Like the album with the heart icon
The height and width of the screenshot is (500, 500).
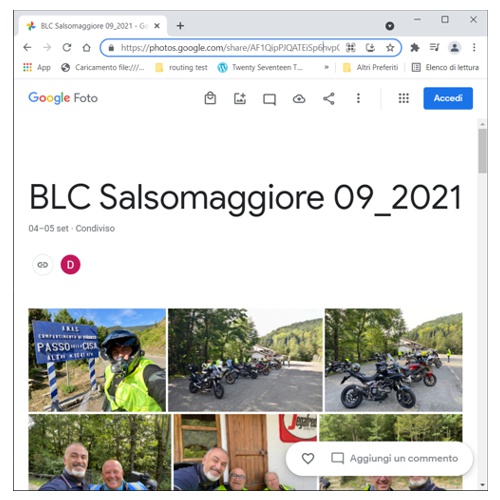click(308, 458)
